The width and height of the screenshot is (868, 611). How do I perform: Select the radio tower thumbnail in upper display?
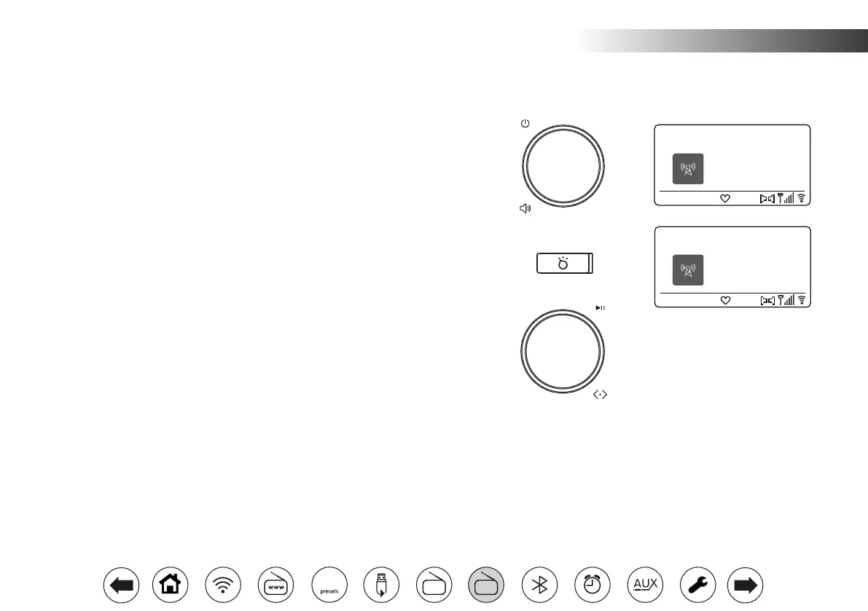click(x=688, y=169)
